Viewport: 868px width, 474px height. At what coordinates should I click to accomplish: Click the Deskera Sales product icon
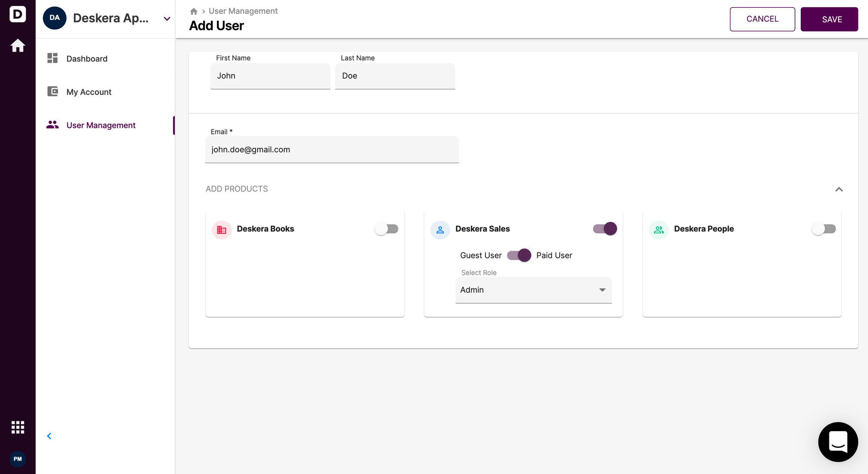[440, 229]
